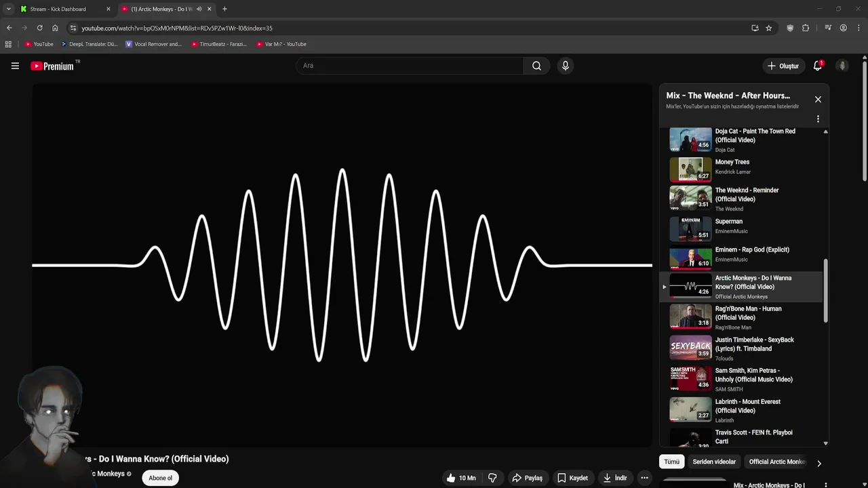Open Vocal Remover bookmark
The image size is (868, 488).
click(153, 44)
